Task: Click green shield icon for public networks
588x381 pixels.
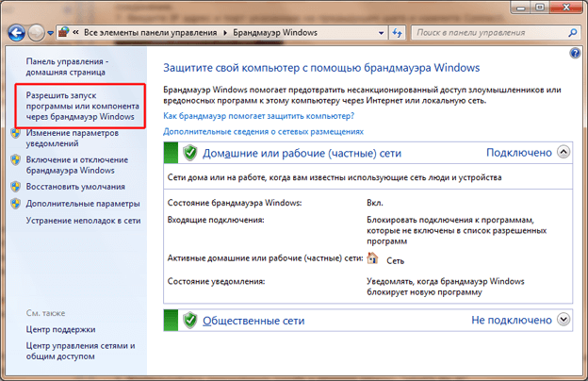Action: [x=190, y=321]
